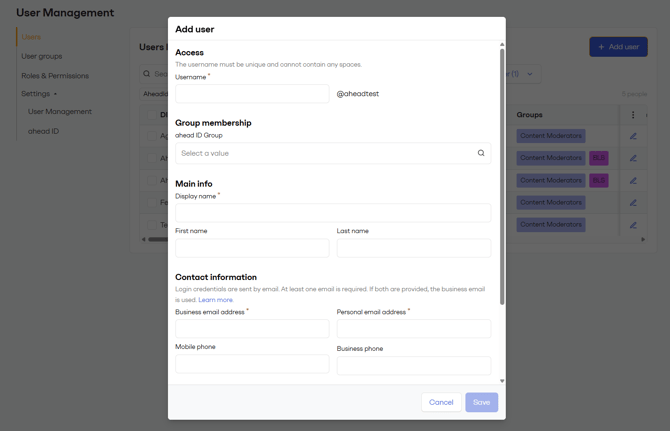Focus the Username input field

coord(252,94)
